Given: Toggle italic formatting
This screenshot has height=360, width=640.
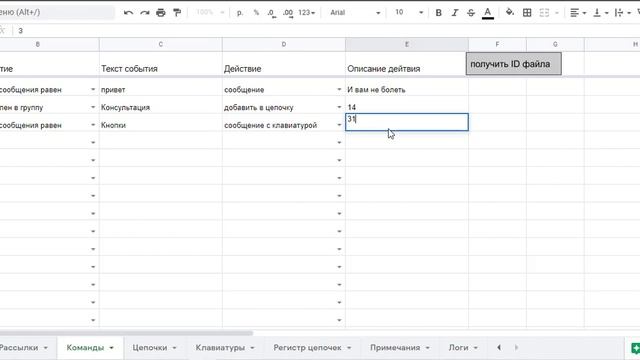Looking at the screenshot, I should tap(454, 13).
